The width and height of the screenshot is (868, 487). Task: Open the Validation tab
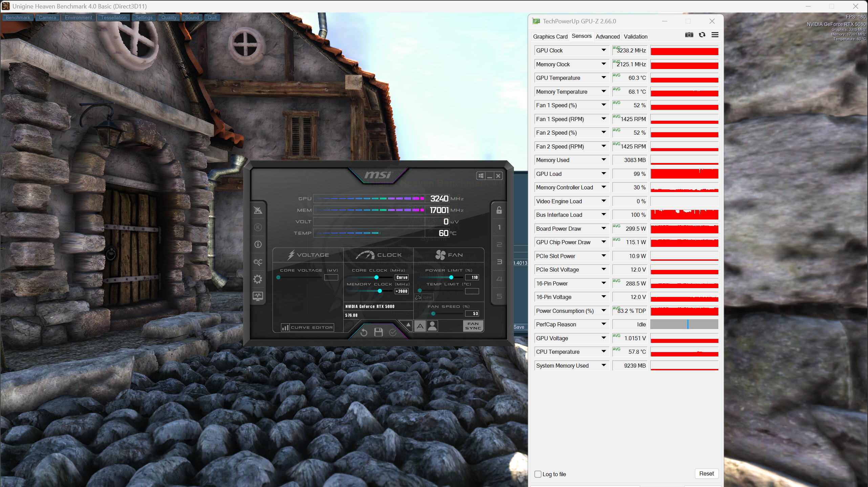pyautogui.click(x=635, y=37)
